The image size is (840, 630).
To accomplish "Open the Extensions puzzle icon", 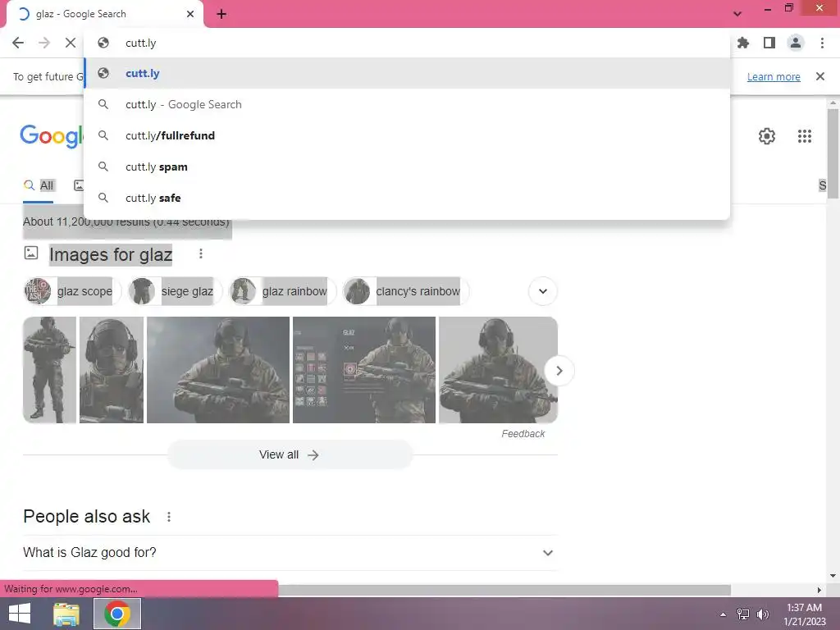I will click(743, 43).
